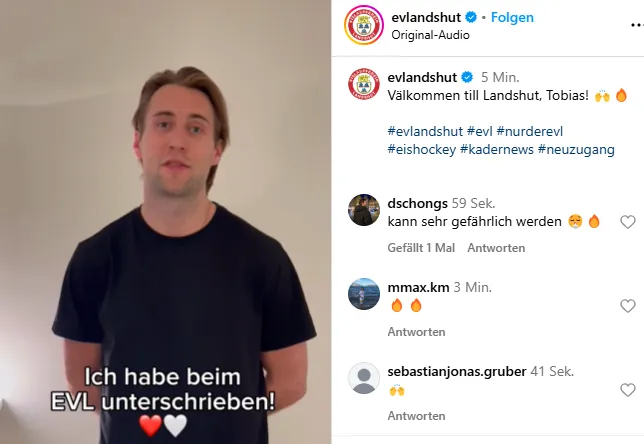Open the #neuzugang hashtag
Image resolution: width=644 pixels, height=444 pixels.
click(x=576, y=150)
